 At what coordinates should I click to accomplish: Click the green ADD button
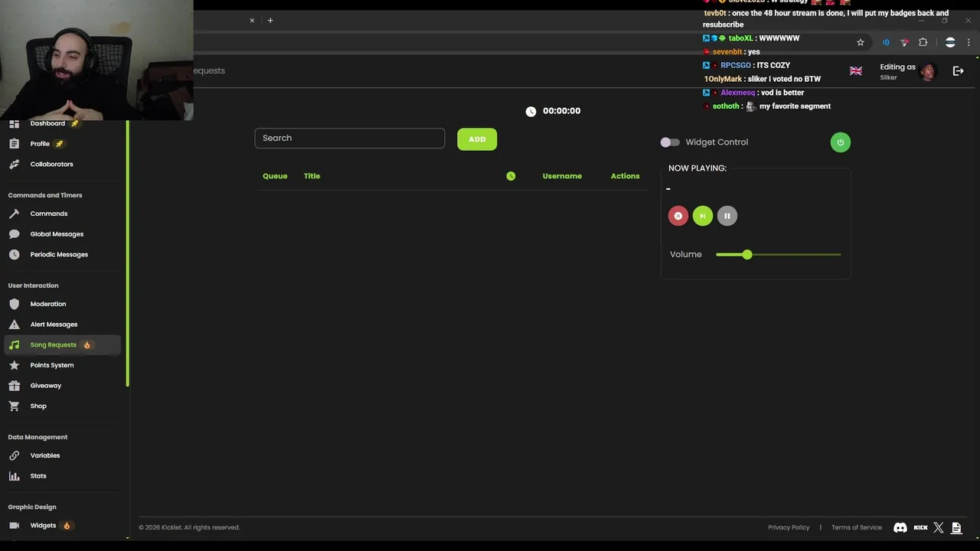(477, 139)
